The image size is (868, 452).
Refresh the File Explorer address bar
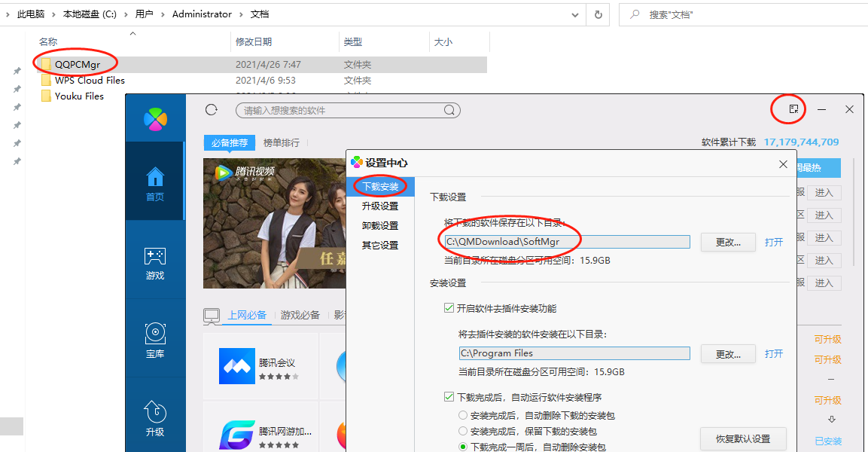pos(598,15)
